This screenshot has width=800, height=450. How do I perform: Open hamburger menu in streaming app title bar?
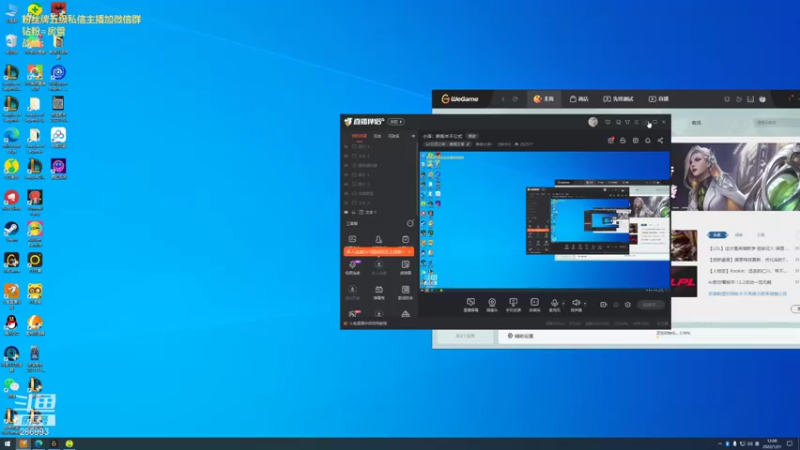tap(636, 122)
